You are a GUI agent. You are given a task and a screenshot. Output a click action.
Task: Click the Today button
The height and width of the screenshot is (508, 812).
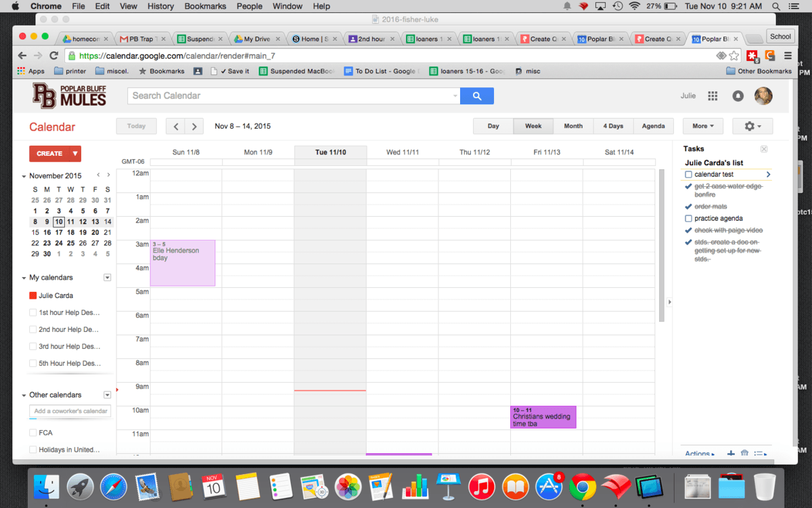pyautogui.click(x=136, y=126)
